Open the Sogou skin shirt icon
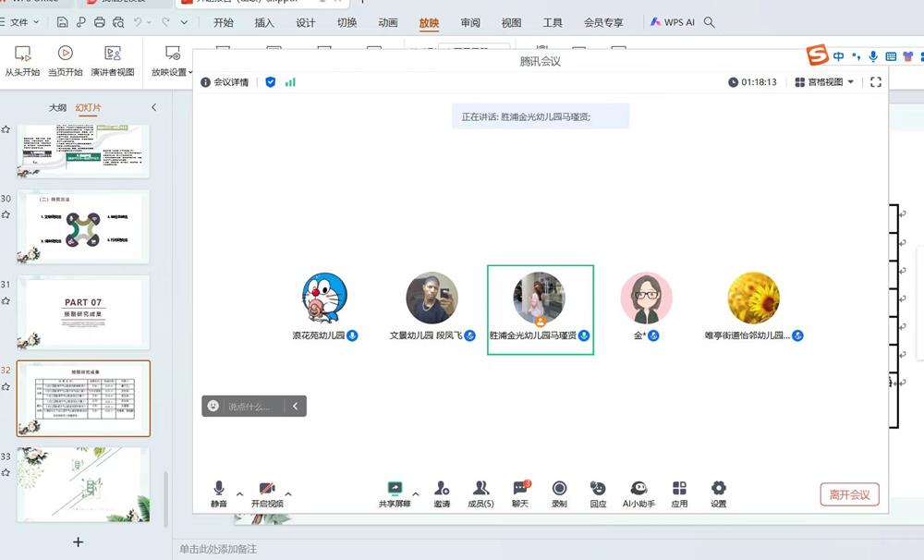Screen dimensions: 924x560 (x=908, y=56)
